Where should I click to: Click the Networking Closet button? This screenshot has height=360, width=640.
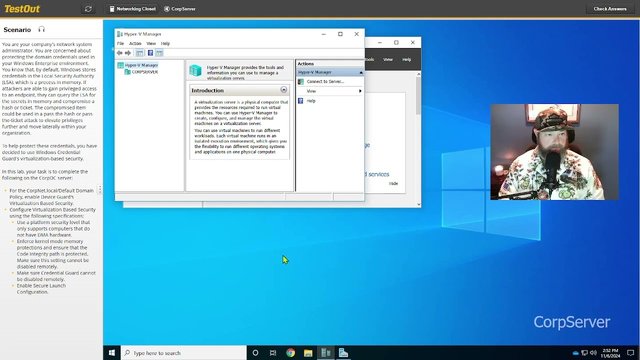(132, 9)
